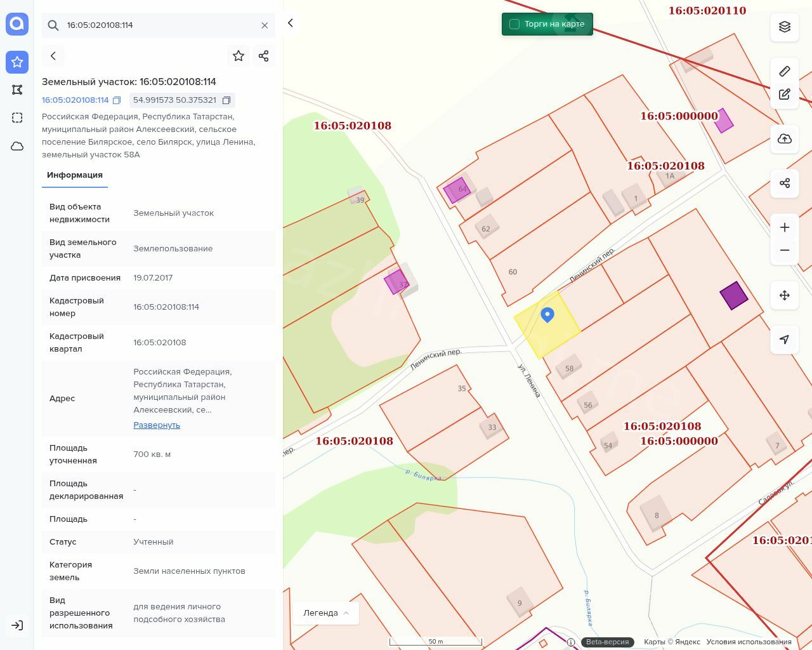Add parcel to favorites with star icon

tap(239, 56)
